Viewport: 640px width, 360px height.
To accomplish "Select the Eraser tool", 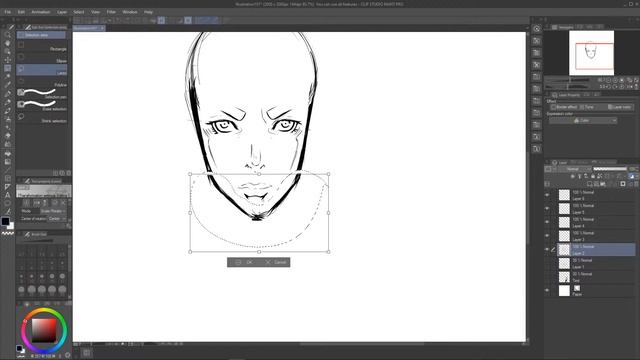I will [8, 136].
